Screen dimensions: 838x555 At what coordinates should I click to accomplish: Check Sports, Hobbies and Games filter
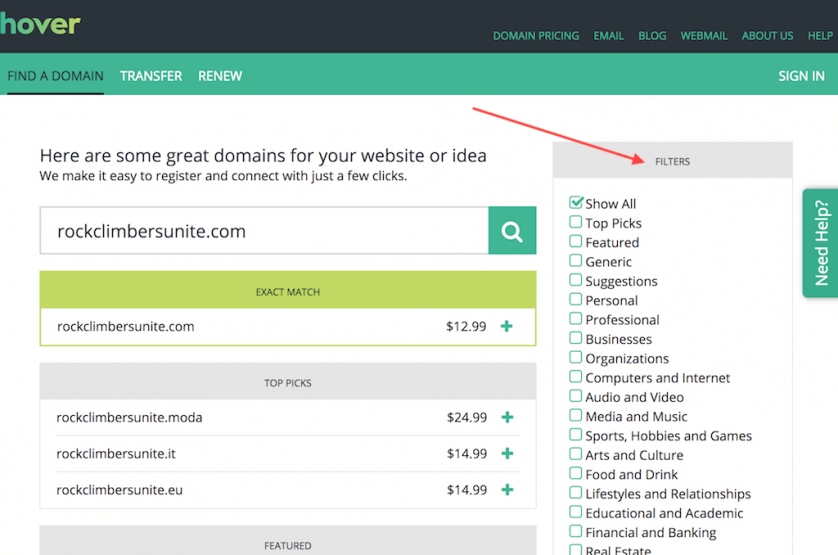[576, 434]
